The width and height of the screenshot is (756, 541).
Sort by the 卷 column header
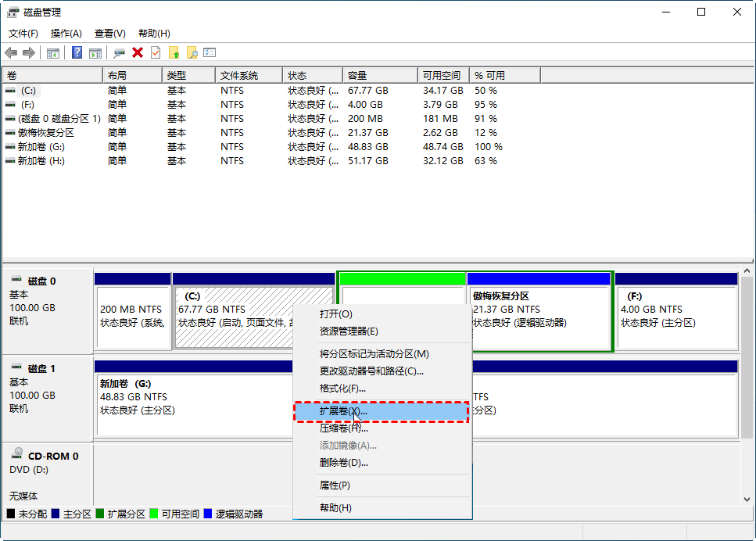[x=52, y=76]
